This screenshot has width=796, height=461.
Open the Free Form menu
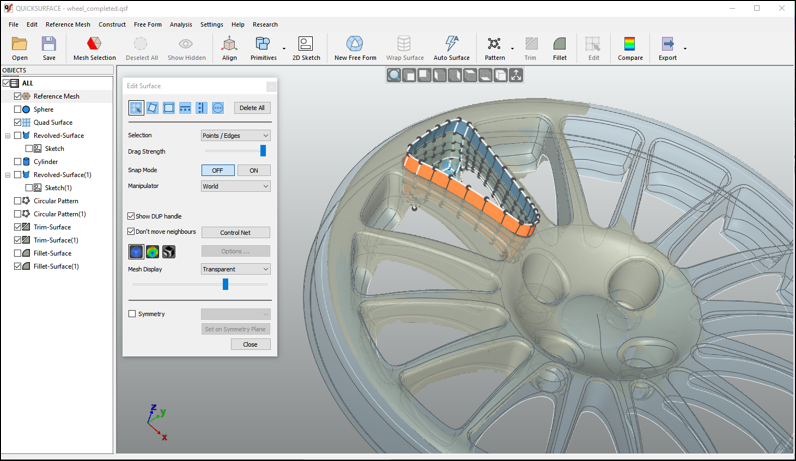[147, 24]
